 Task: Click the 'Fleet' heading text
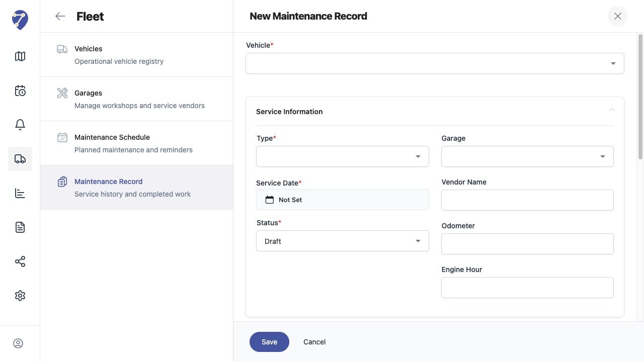(x=90, y=16)
